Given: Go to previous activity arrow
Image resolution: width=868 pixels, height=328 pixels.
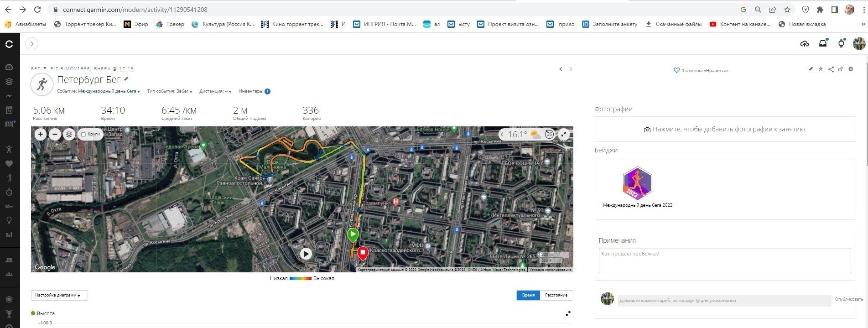Looking at the screenshot, I should [561, 69].
